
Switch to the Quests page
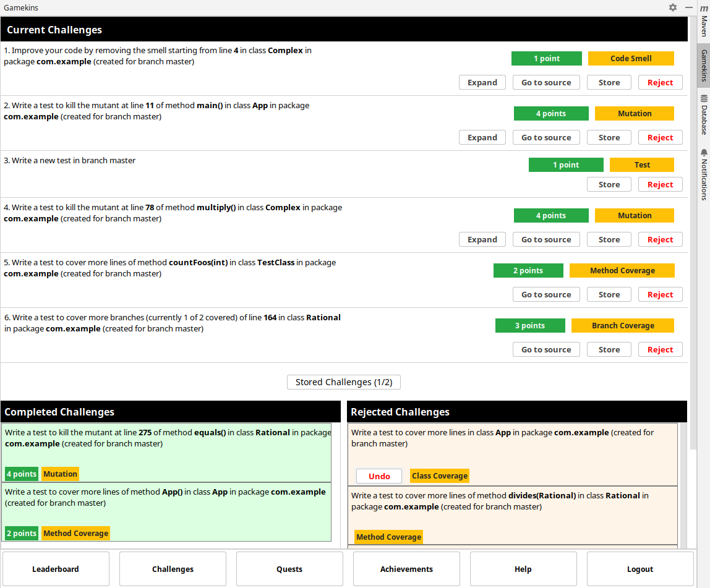point(289,569)
